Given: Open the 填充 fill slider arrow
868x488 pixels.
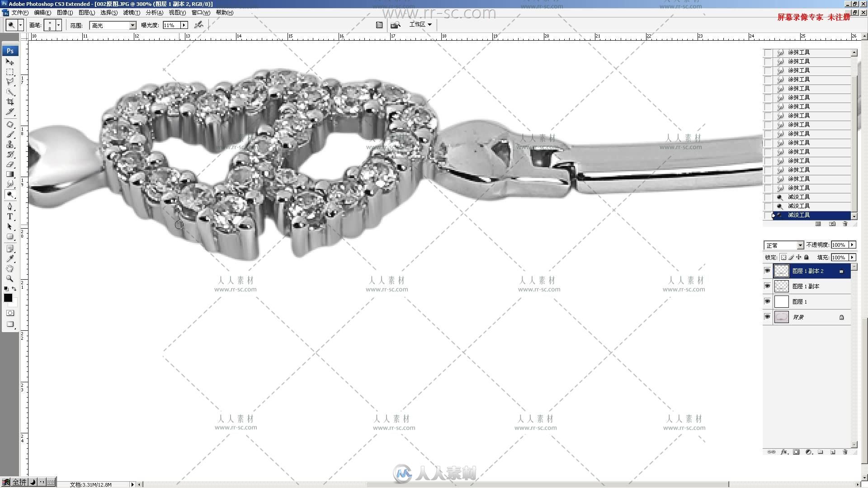Looking at the screenshot, I should click(x=852, y=258).
